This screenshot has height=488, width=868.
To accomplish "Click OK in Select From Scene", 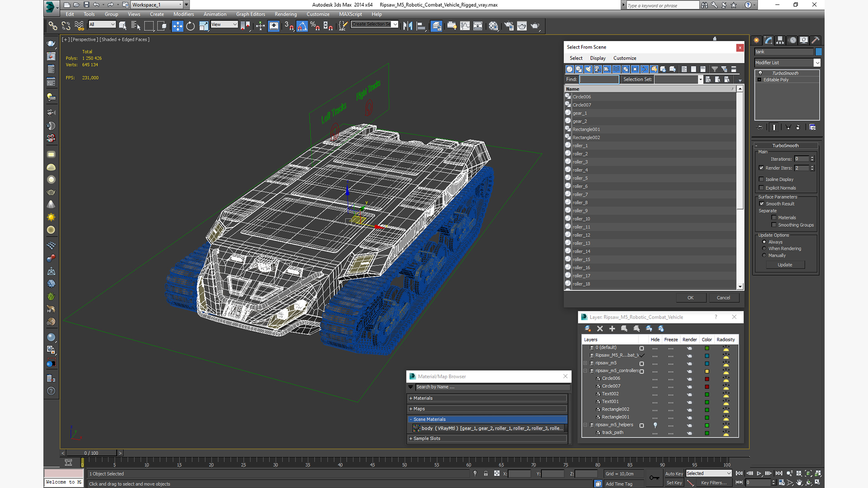I will point(690,298).
